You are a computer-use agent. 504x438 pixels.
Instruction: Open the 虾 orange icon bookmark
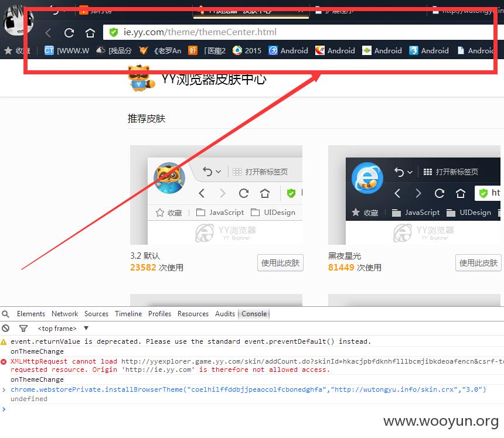(193, 50)
